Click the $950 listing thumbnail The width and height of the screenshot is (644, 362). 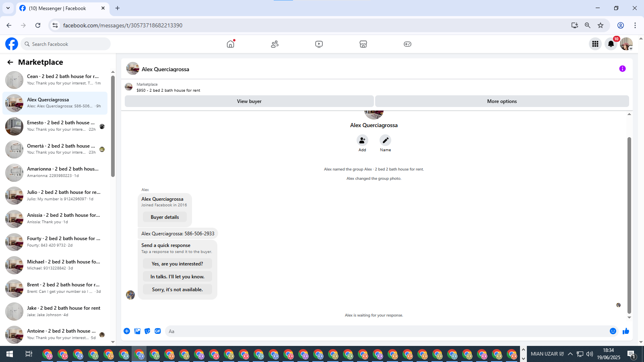click(x=129, y=87)
